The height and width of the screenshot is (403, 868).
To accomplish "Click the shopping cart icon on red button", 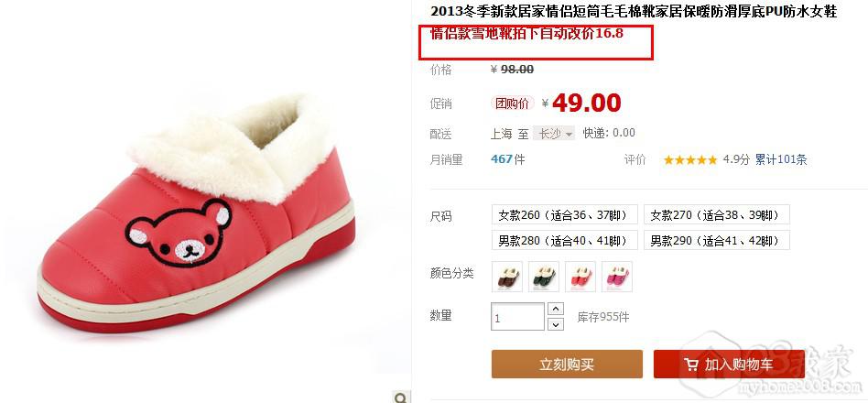I will pos(691,365).
